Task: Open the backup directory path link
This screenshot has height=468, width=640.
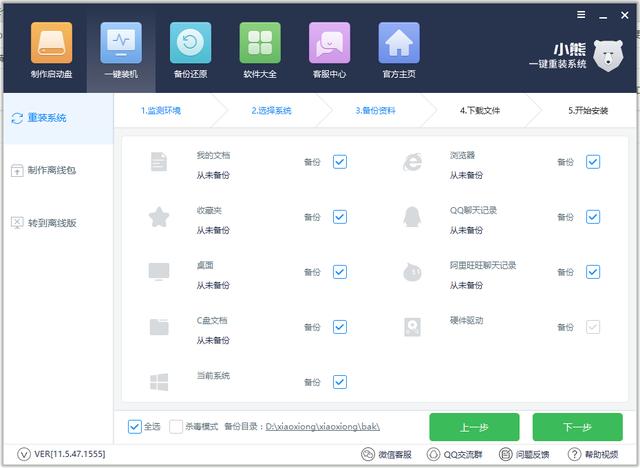Action: pyautogui.click(x=322, y=427)
